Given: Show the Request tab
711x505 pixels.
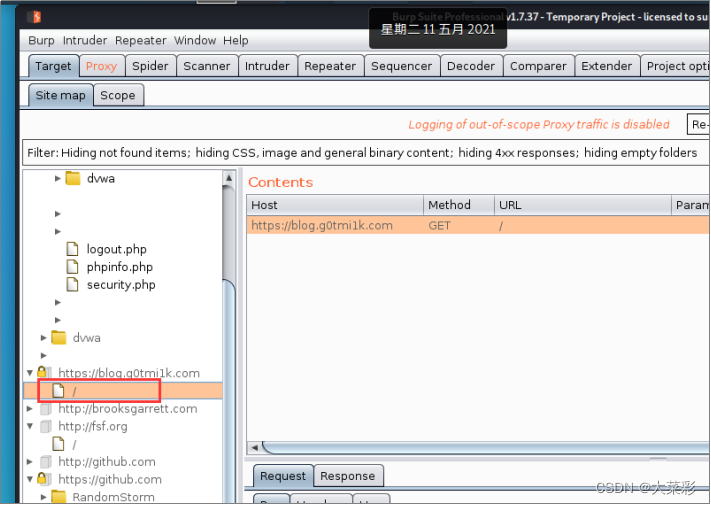Looking at the screenshot, I should (283, 476).
